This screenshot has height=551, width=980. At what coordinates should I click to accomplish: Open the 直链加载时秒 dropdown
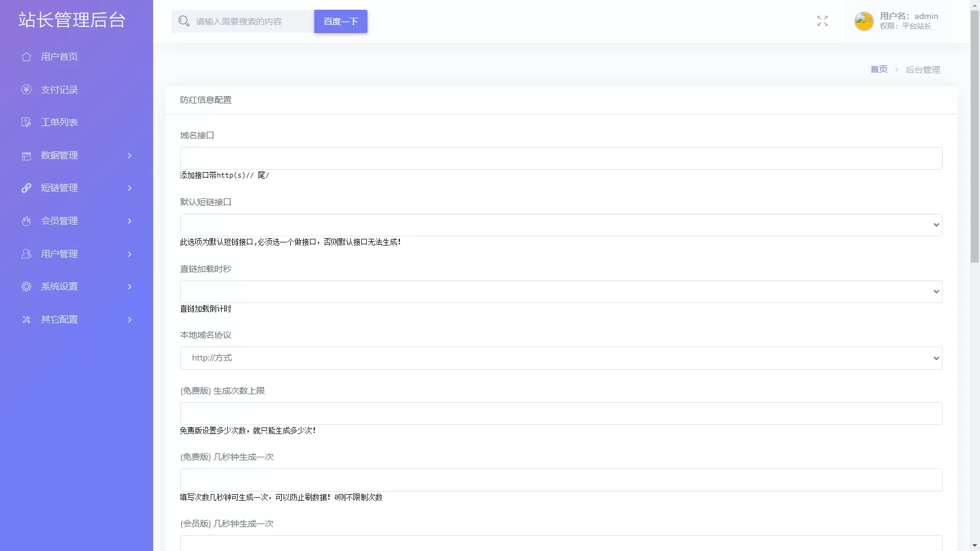560,291
